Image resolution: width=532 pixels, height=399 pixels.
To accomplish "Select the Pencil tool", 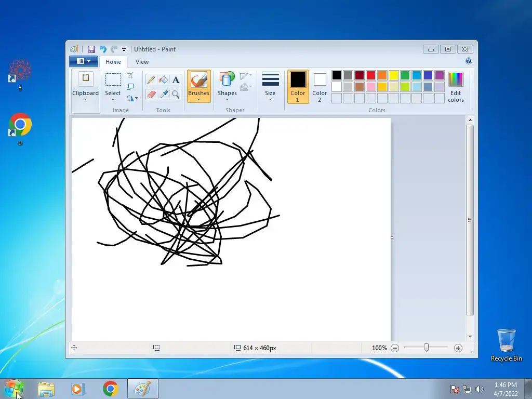I will 151,79.
